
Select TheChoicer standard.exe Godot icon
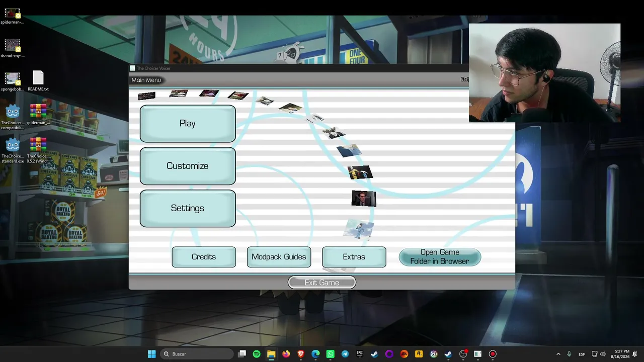(13, 150)
